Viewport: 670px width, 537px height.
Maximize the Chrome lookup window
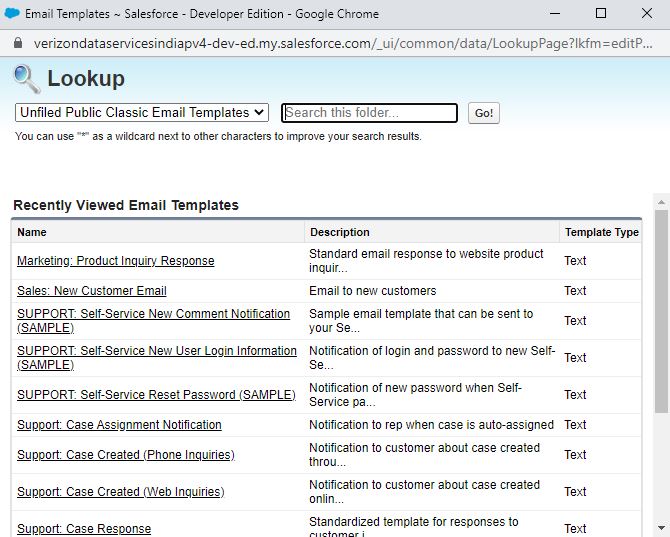tap(601, 13)
